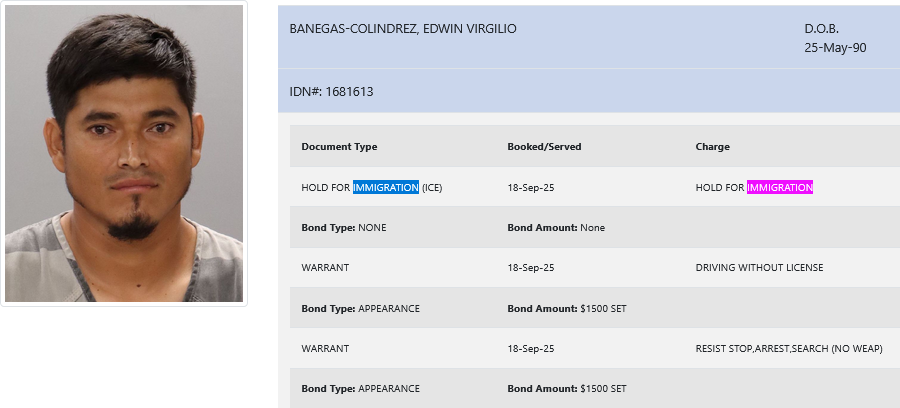Viewport: 900px width, 408px height.
Task: Click the RESIST STOP,ARREST,SEARCH (NO WEAP) charge
Action: point(789,348)
